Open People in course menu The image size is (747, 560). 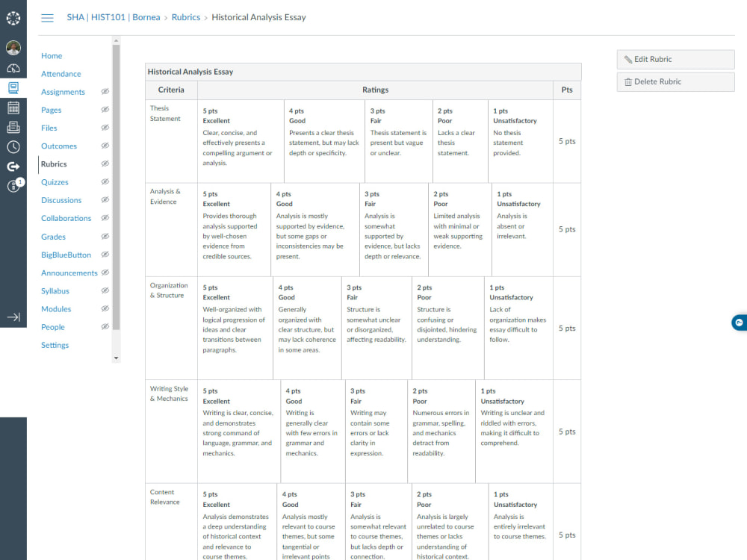pos(52,327)
